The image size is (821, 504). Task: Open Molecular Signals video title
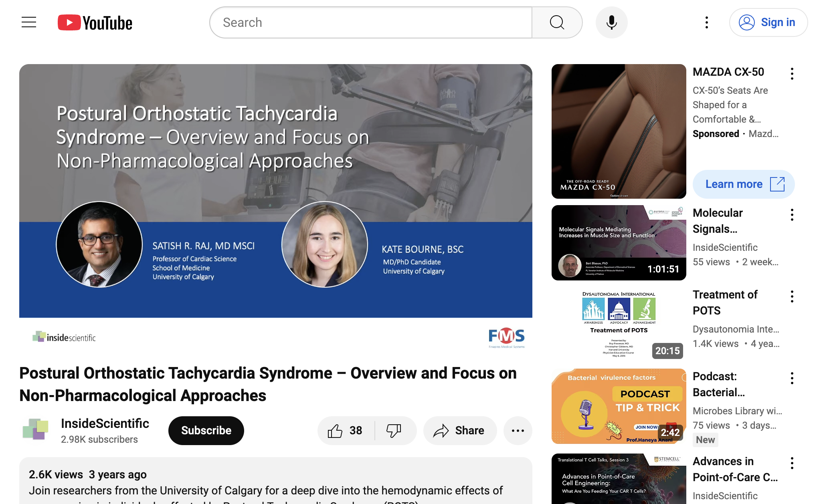click(718, 221)
